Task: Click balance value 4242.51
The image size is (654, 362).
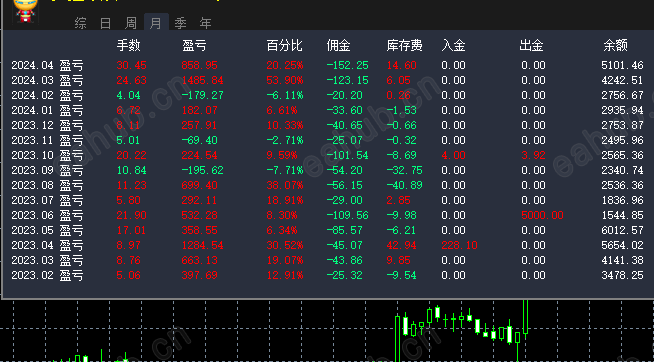Action: click(x=622, y=80)
